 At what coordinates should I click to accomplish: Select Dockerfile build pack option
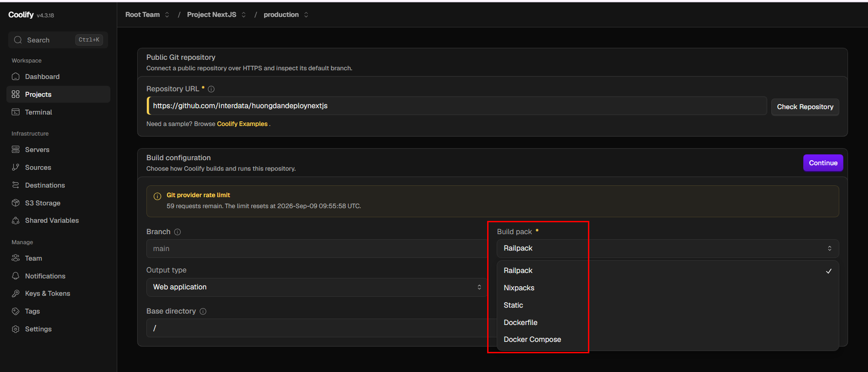(668, 323)
